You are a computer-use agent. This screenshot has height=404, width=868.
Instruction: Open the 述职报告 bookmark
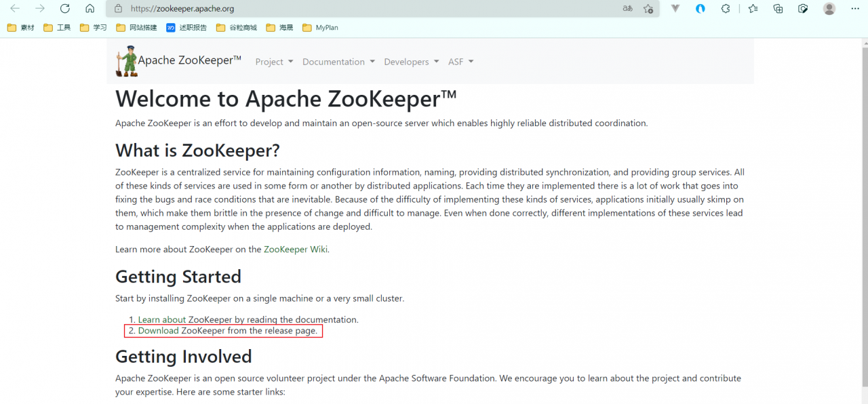(186, 28)
